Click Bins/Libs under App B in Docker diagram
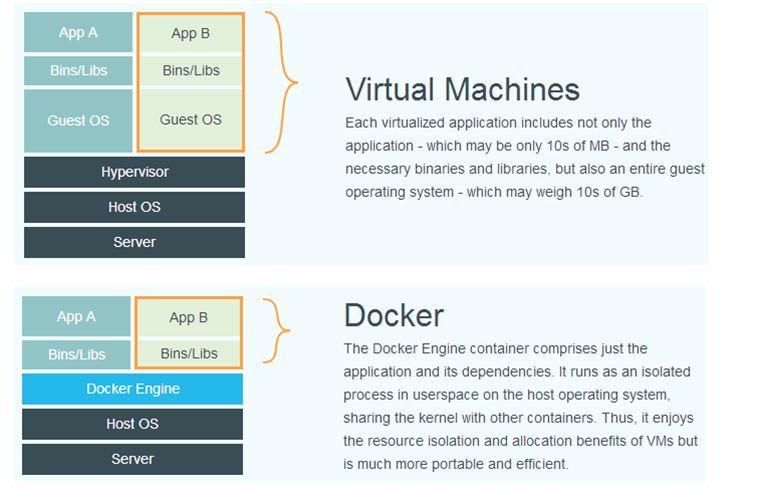Viewport: 758px width, 500px height. [189, 353]
